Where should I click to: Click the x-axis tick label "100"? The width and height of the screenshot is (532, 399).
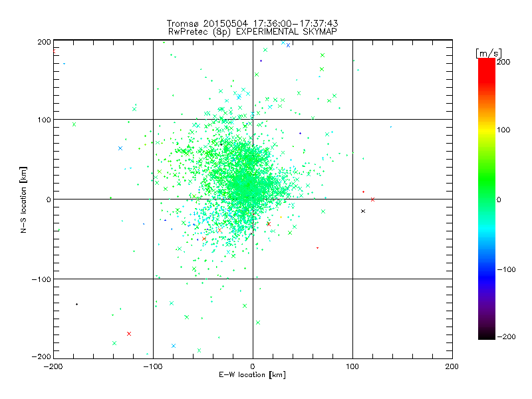tap(352, 366)
